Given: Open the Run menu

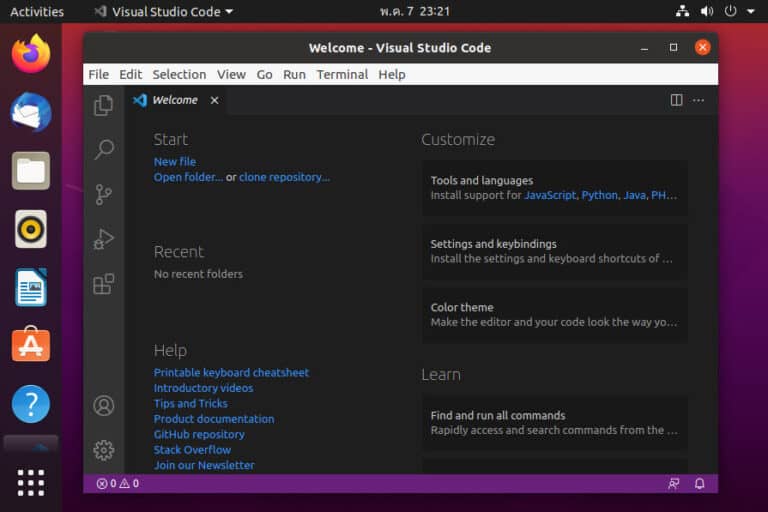Looking at the screenshot, I should tap(294, 74).
